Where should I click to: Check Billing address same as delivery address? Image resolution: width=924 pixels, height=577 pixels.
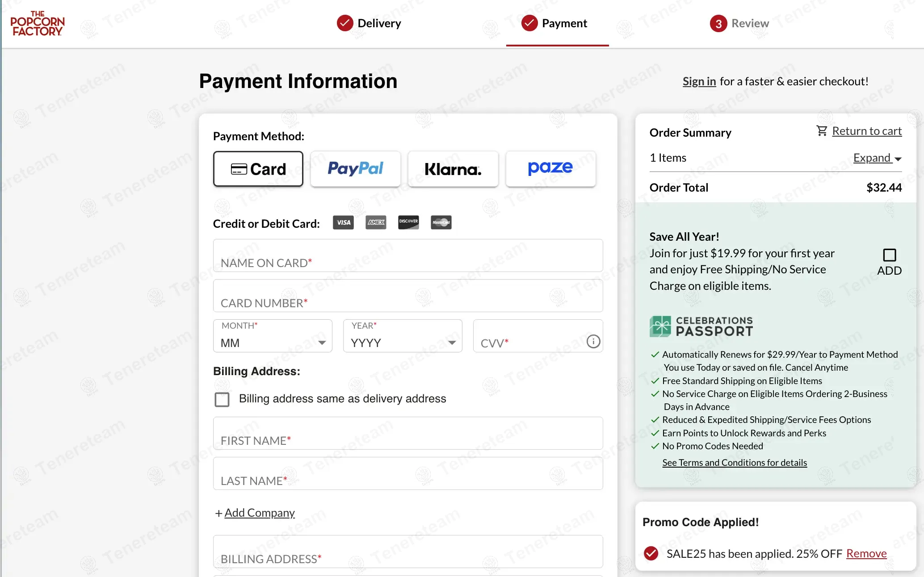point(222,399)
